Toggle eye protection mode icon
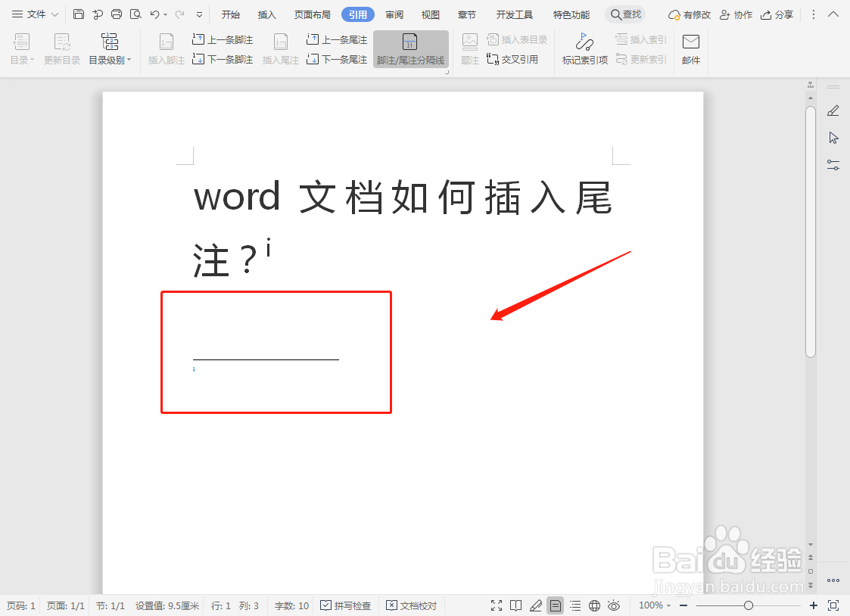Image resolution: width=850 pixels, height=616 pixels. 614,605
